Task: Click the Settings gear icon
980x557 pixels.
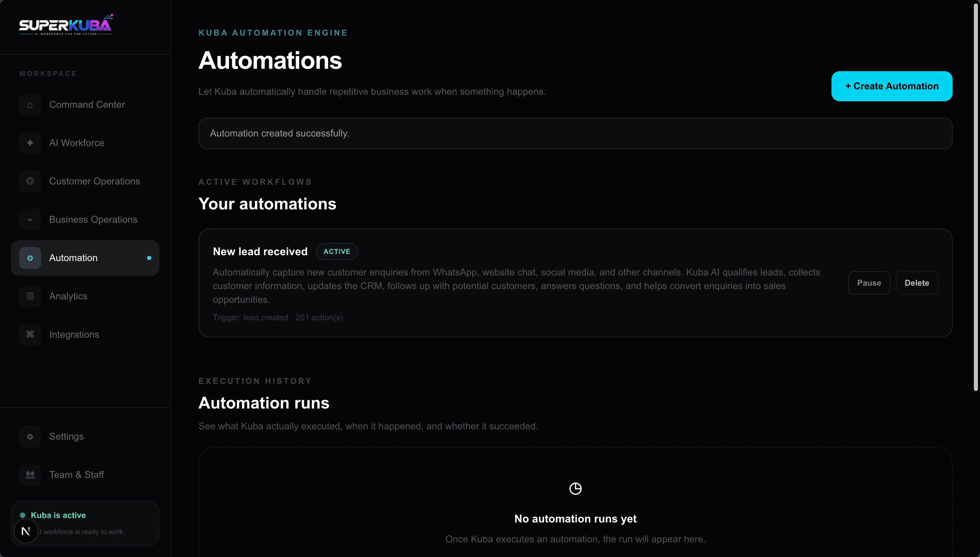Action: point(30,437)
